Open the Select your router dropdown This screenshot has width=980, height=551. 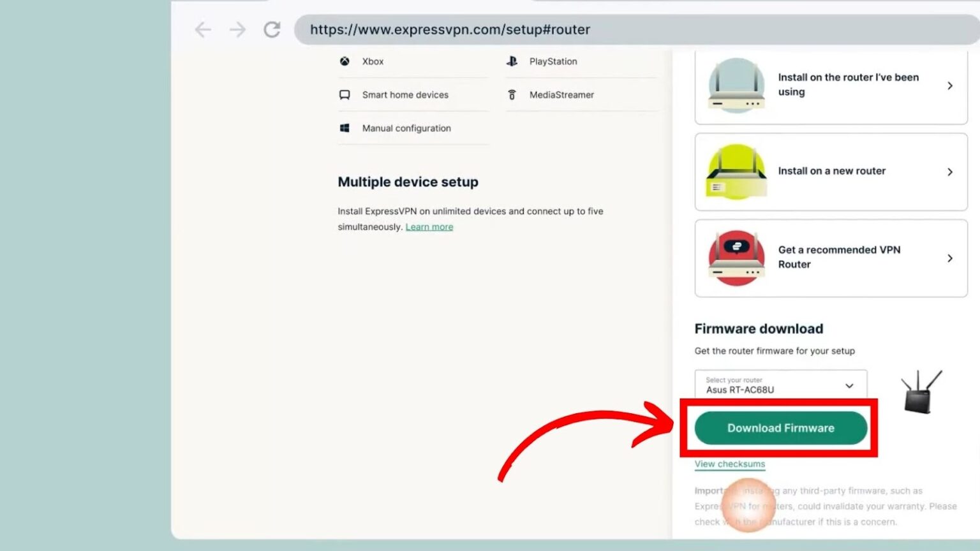click(x=780, y=385)
